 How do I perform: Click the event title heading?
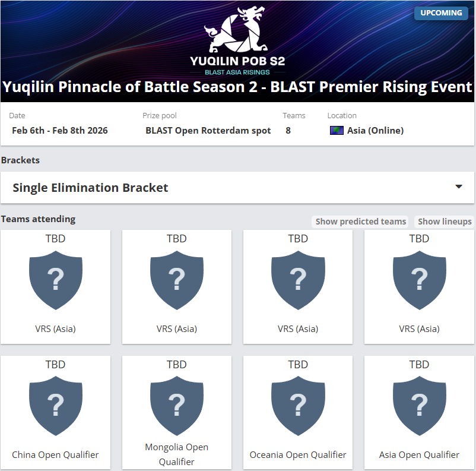coord(237,87)
